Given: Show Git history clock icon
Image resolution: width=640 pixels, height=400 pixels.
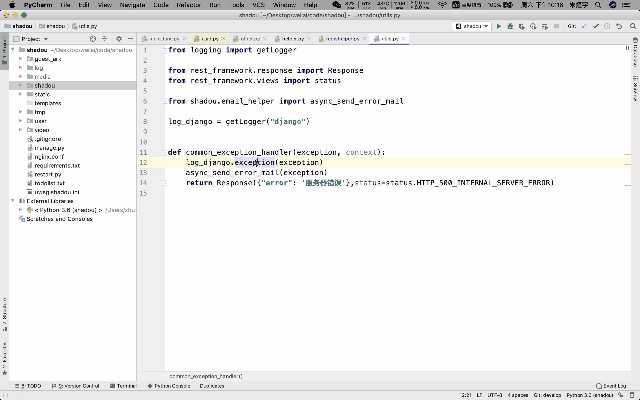Looking at the screenshot, I should point(607,26).
